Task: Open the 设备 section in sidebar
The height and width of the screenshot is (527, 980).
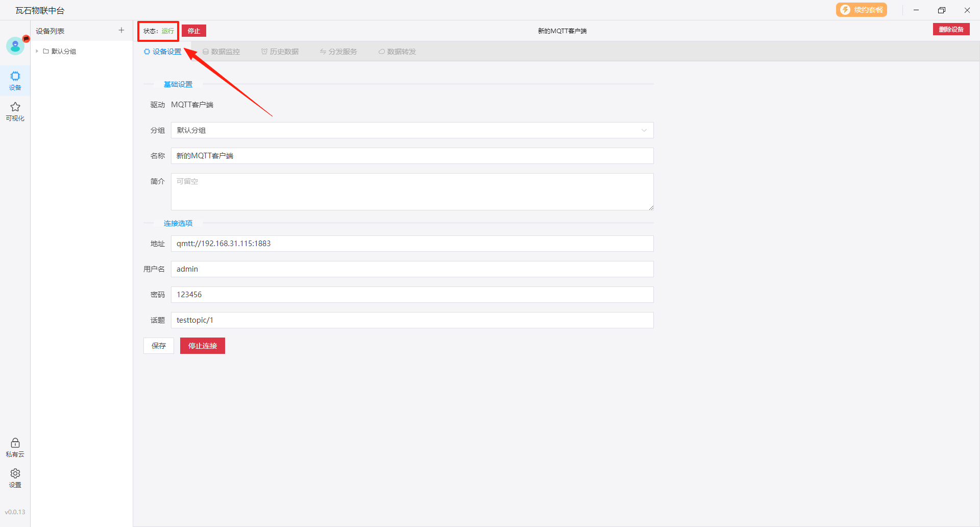Action: [x=15, y=80]
